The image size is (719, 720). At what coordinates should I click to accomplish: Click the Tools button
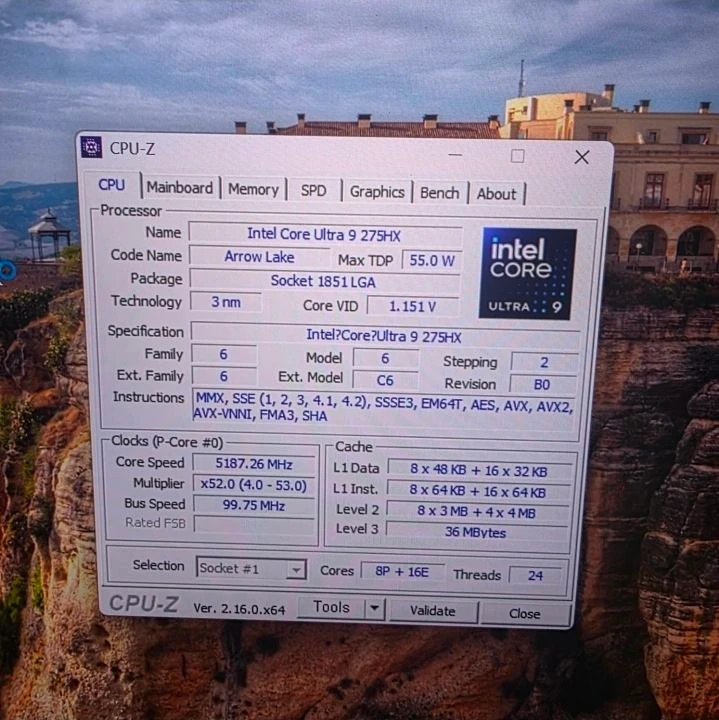click(331, 607)
